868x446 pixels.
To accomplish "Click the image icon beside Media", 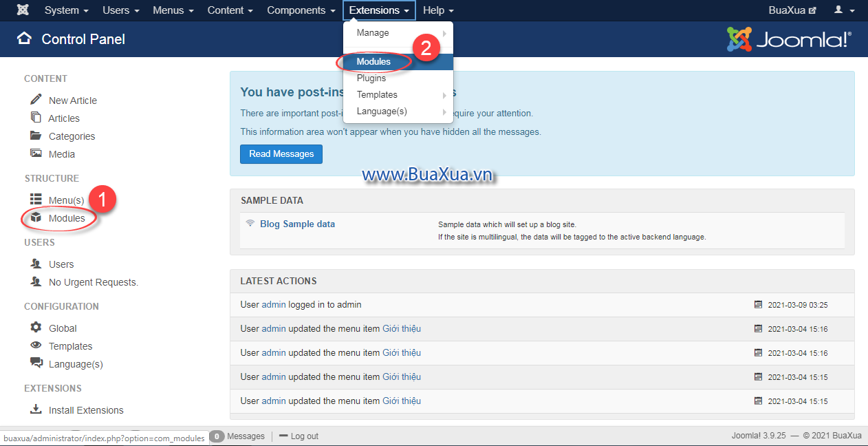I will click(x=36, y=153).
